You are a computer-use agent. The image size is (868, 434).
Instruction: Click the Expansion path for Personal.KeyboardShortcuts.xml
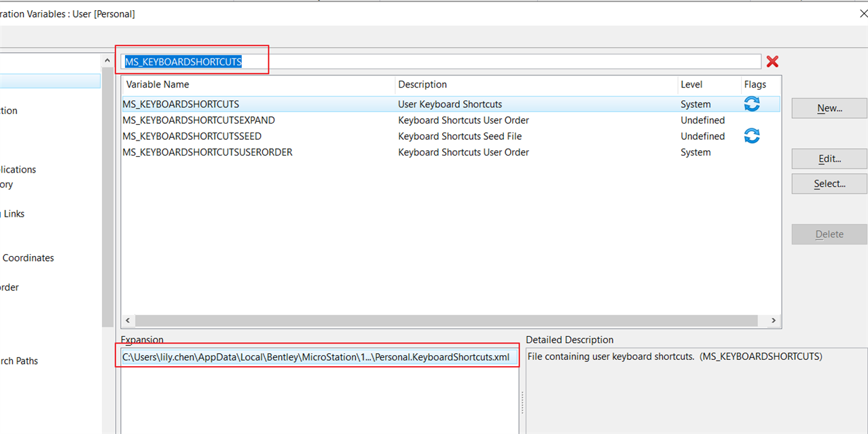(316, 357)
